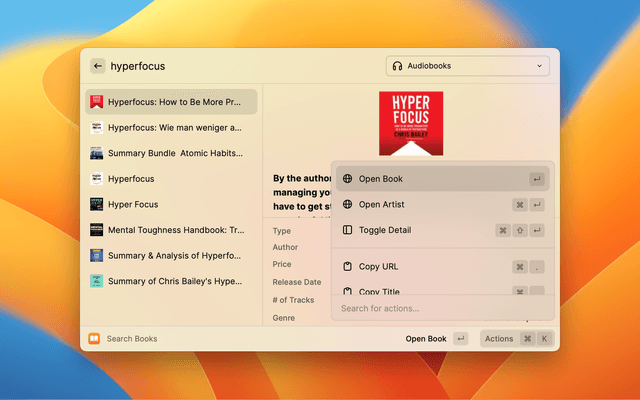Click the Hyper Focus book cover icon
The image size is (640, 400).
pos(96,204)
